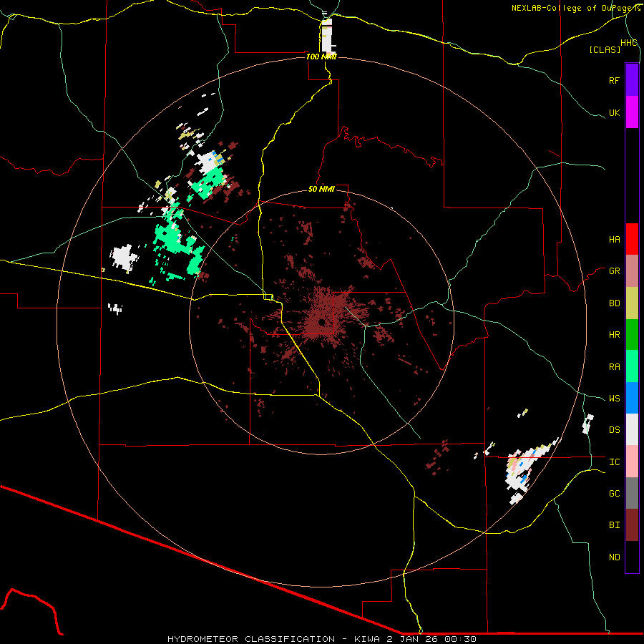Click the white DS legend swatch
644x644 pixels.
632,429
